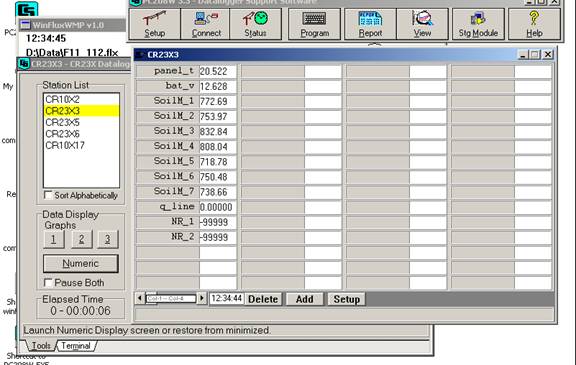Select the NR_1 value -99999
The height and width of the screenshot is (365, 576).
(217, 222)
